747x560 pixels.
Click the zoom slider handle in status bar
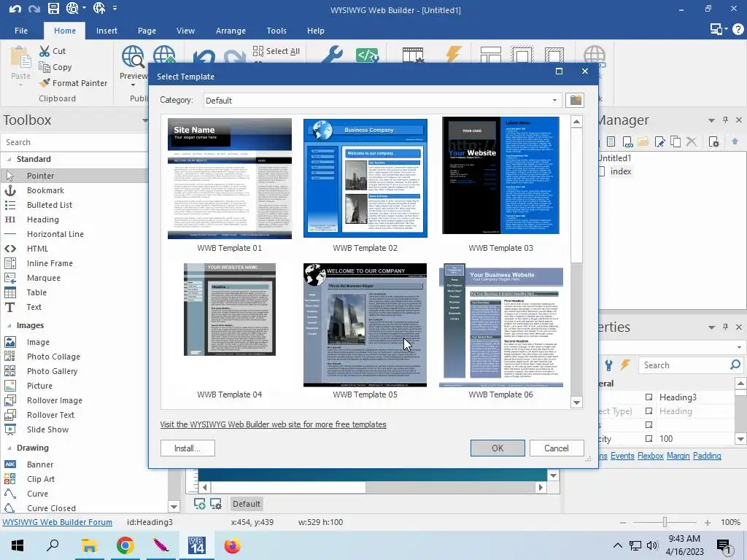665,522
